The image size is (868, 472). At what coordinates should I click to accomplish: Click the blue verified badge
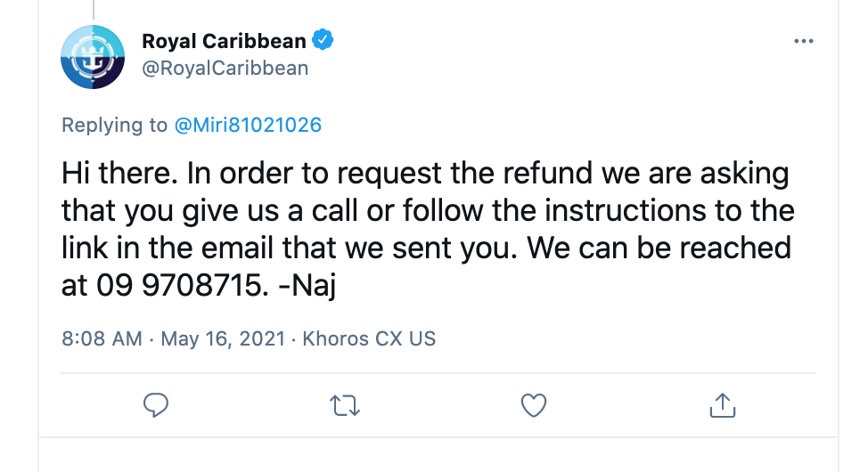(x=323, y=41)
